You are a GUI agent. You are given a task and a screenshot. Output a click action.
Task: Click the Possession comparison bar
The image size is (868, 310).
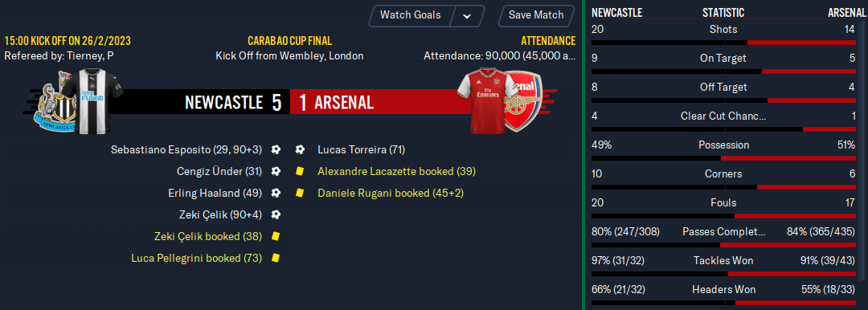pyautogui.click(x=723, y=158)
